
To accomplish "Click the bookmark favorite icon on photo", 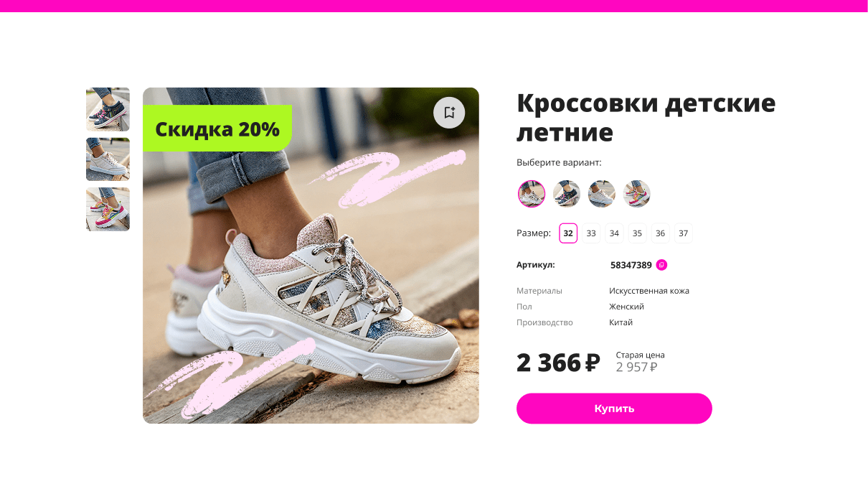I will coord(449,113).
